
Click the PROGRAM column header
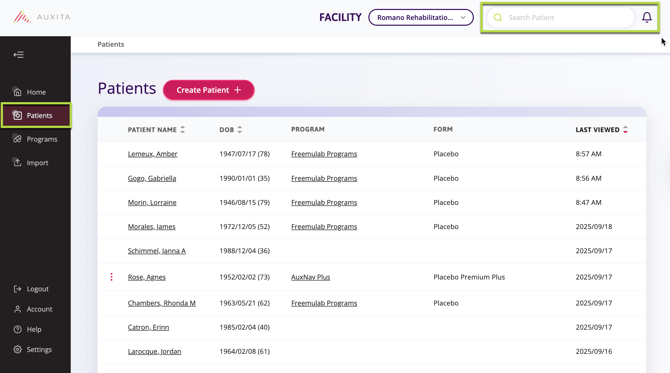click(x=308, y=129)
